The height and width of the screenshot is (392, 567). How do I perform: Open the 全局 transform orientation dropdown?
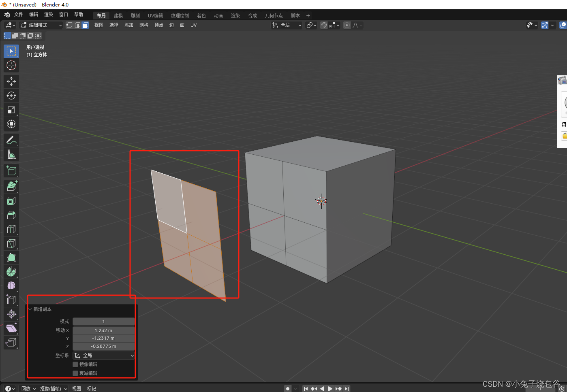(x=287, y=25)
